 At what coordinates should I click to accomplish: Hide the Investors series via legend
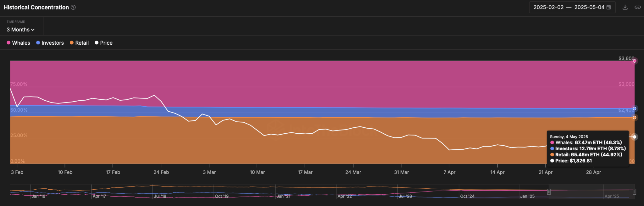[50, 43]
